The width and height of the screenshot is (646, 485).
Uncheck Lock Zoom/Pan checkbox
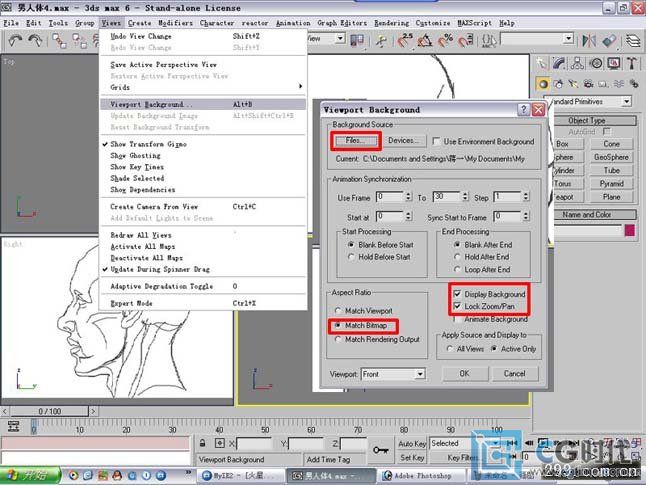click(457, 306)
